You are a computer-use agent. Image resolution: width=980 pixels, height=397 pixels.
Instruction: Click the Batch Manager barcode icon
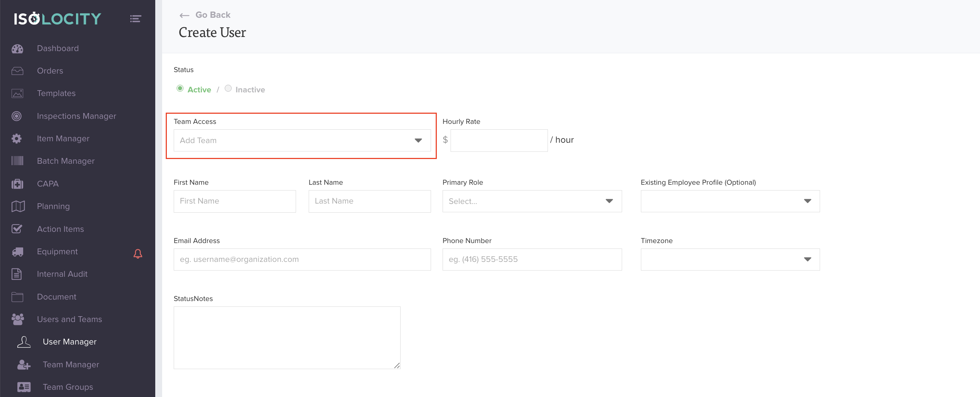pos(17,161)
